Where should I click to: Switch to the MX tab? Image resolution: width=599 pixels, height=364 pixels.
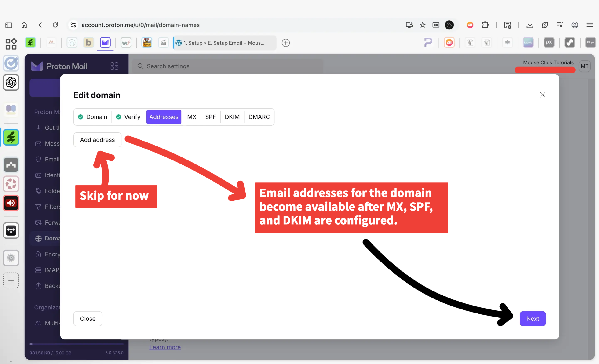pyautogui.click(x=192, y=117)
